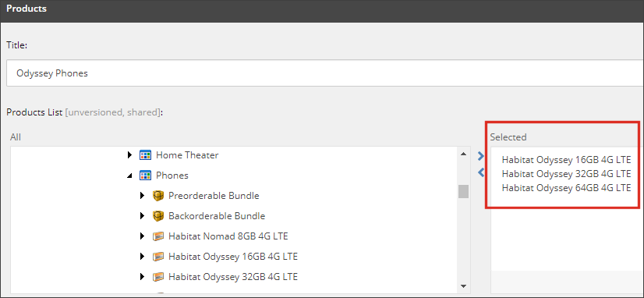Click the Title field containing Odyssey Phones

point(324,73)
